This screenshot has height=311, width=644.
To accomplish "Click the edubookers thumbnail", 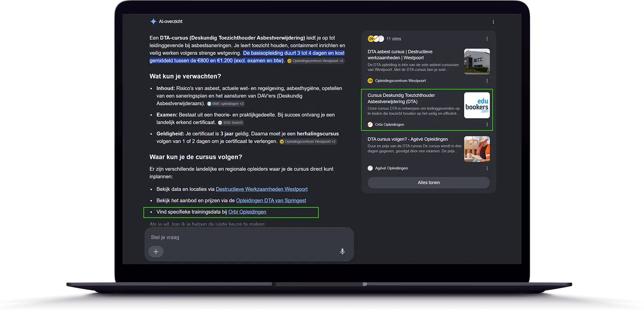I will pos(477,105).
